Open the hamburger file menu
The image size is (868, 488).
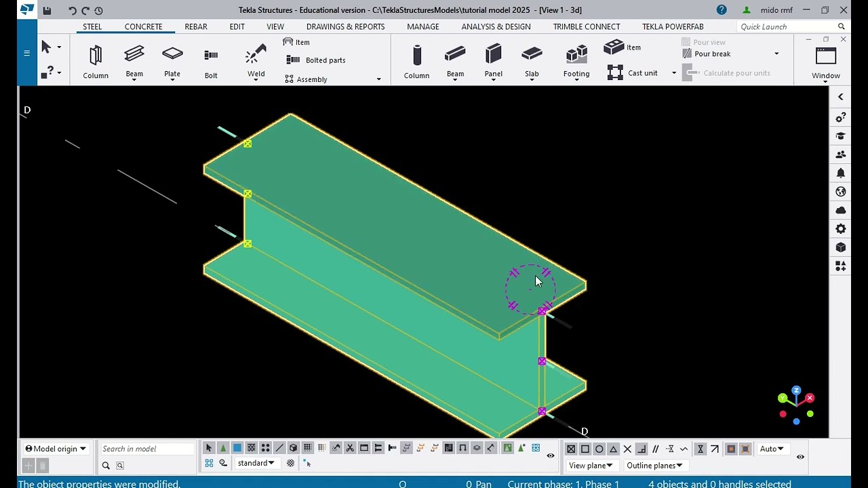coord(26,53)
